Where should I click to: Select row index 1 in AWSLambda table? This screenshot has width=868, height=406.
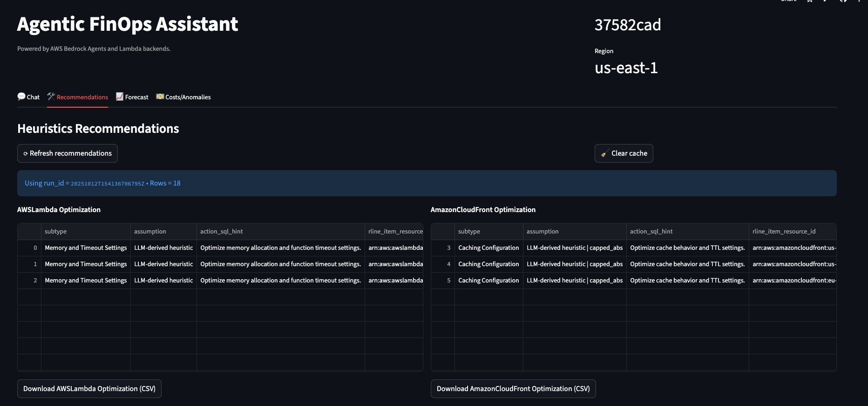pos(29,264)
